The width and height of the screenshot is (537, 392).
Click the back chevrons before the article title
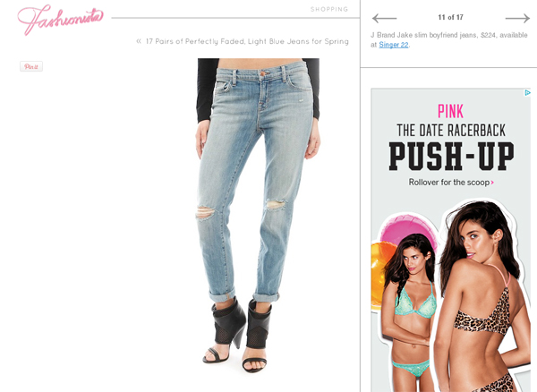[x=139, y=41]
